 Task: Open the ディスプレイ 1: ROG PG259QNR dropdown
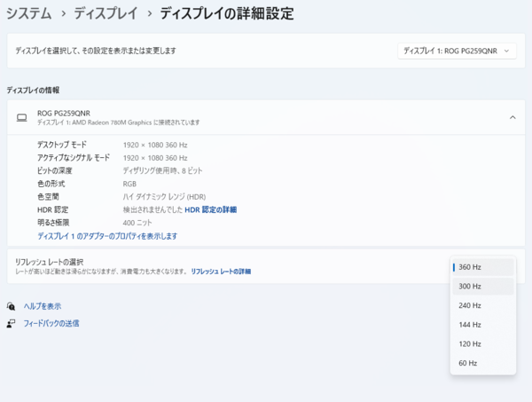457,51
